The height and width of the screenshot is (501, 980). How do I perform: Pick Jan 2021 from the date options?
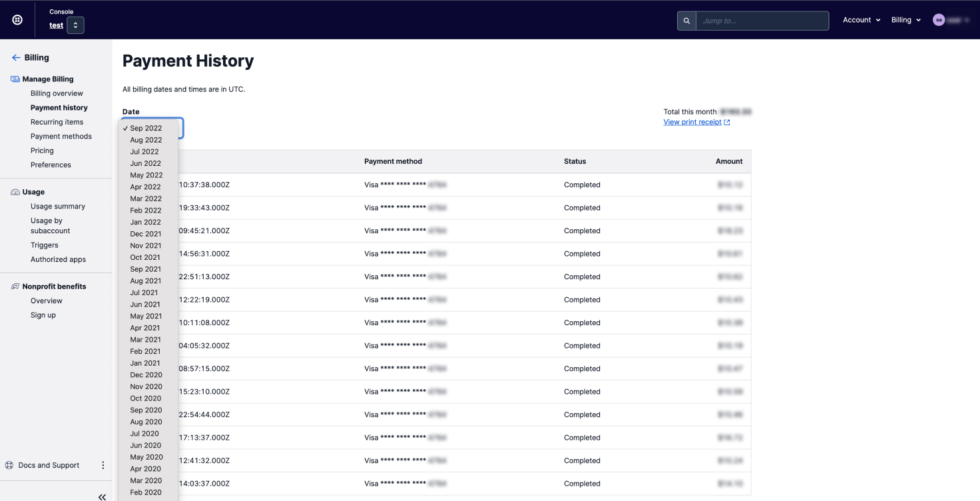tap(145, 363)
